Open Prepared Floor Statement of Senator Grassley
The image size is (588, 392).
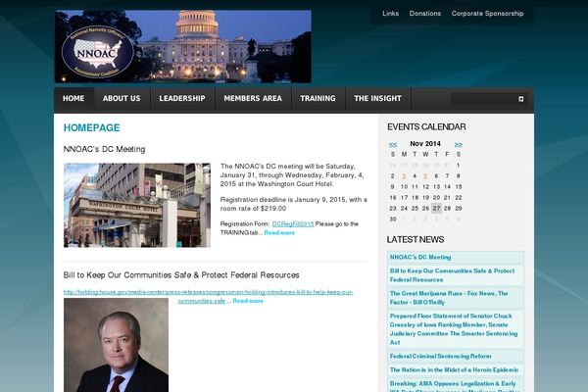tap(454, 329)
